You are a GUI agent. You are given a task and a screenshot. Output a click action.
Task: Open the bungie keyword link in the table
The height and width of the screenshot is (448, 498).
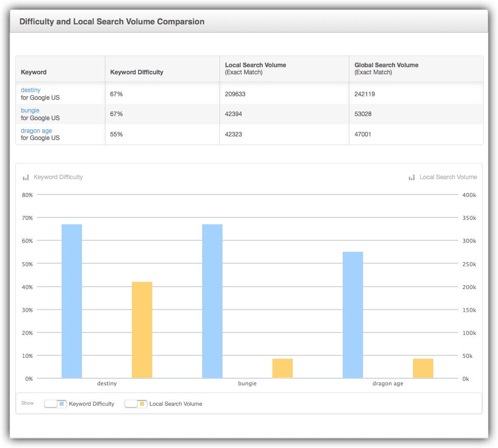(x=30, y=110)
